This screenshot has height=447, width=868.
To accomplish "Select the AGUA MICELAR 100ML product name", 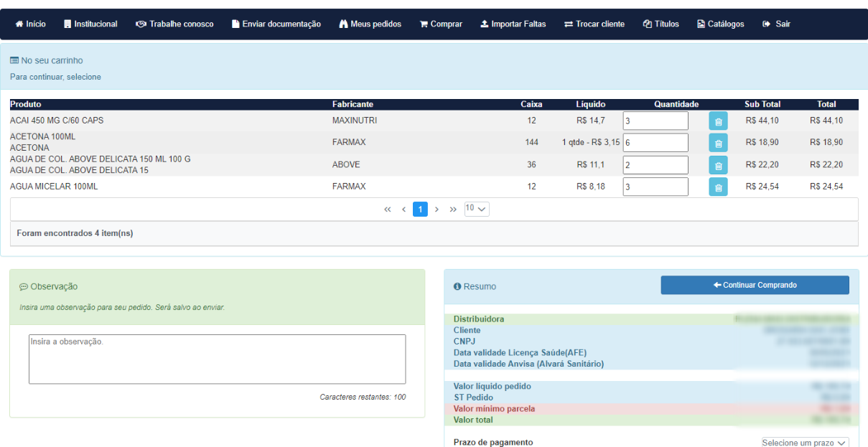I will 54,187.
